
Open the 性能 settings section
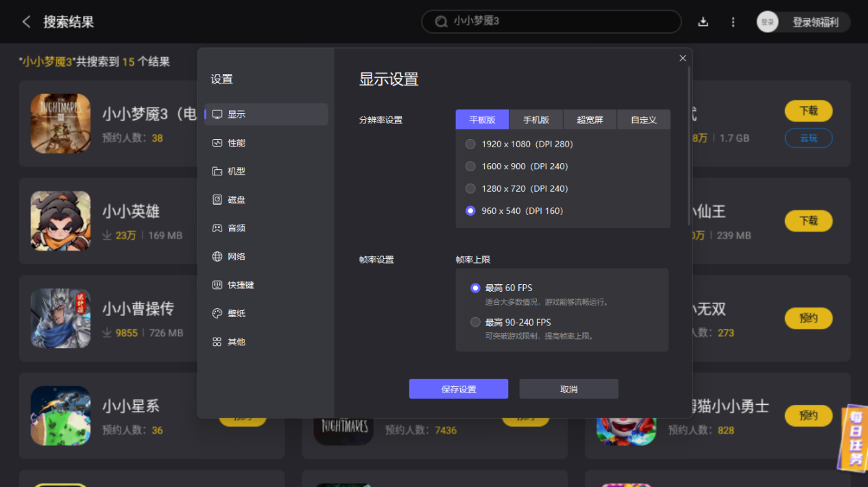(266, 143)
